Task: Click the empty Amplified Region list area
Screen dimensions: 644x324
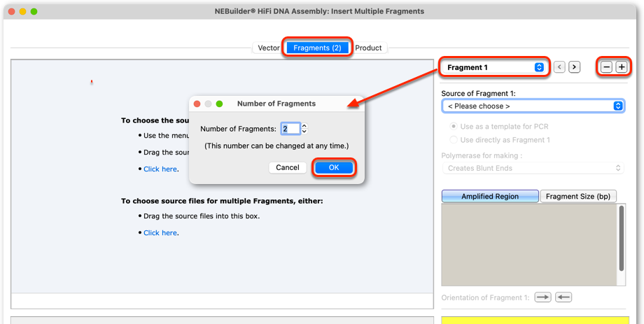Action: 529,244
